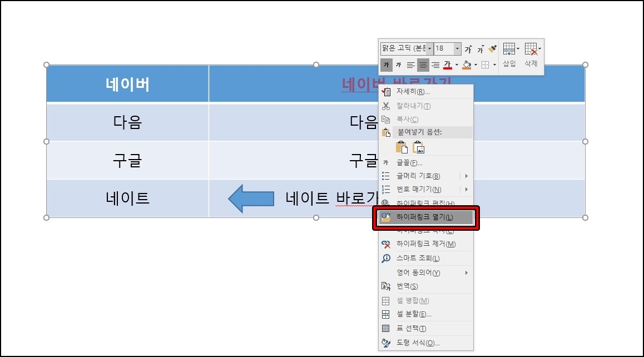
Task: Click the 스마트 조회 magnifier icon
Action: coord(385,259)
